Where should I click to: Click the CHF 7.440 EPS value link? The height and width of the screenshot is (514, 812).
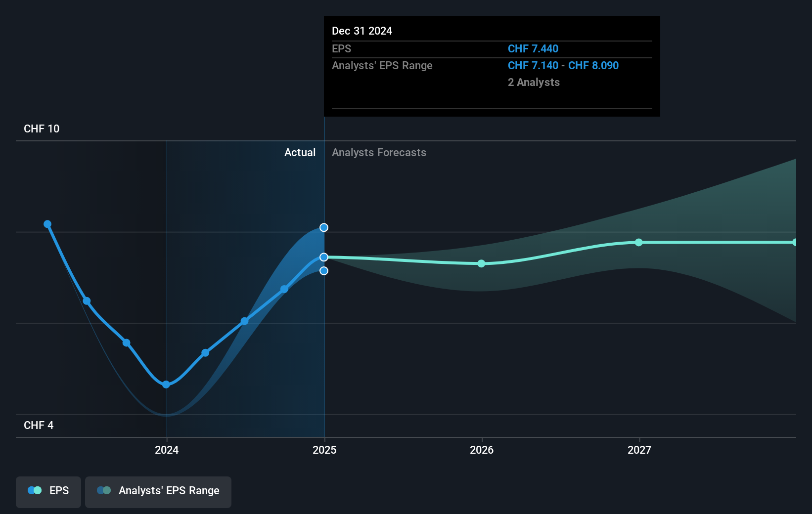click(533, 48)
